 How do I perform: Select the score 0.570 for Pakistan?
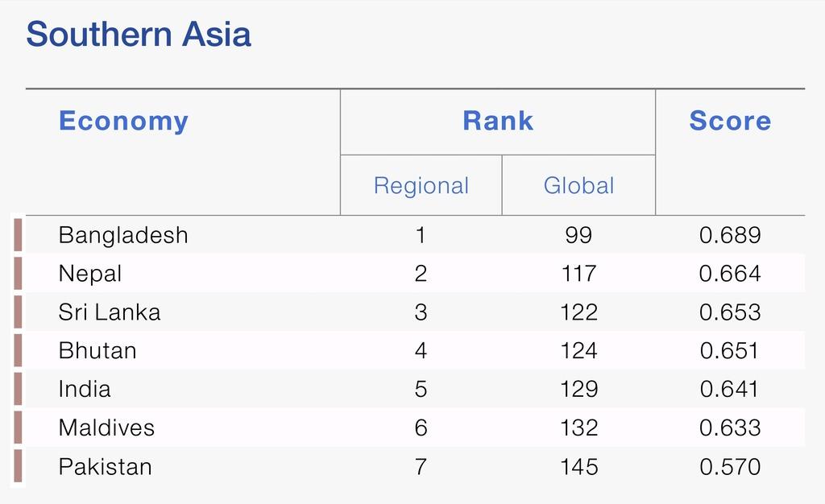[730, 467]
